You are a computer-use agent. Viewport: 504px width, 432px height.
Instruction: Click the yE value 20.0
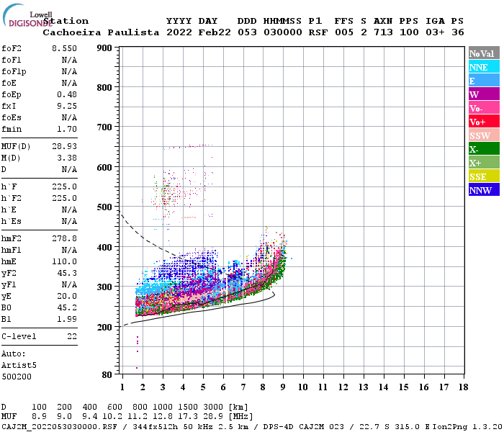click(x=67, y=297)
